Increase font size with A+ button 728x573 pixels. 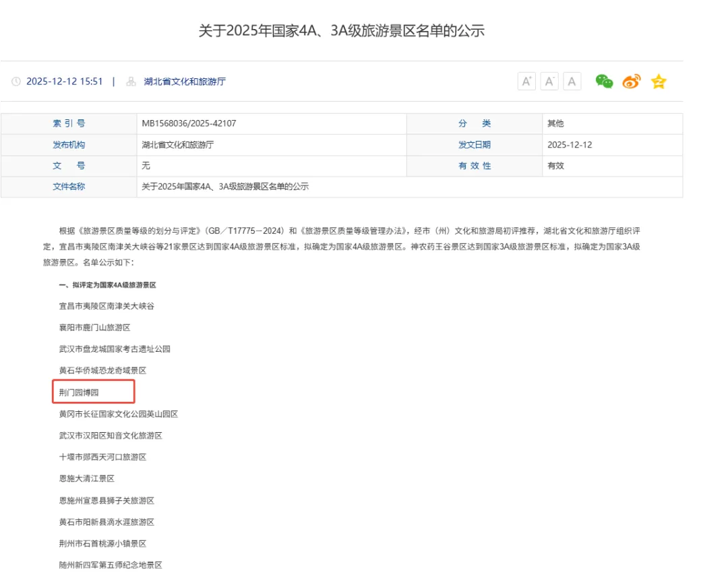(526, 82)
